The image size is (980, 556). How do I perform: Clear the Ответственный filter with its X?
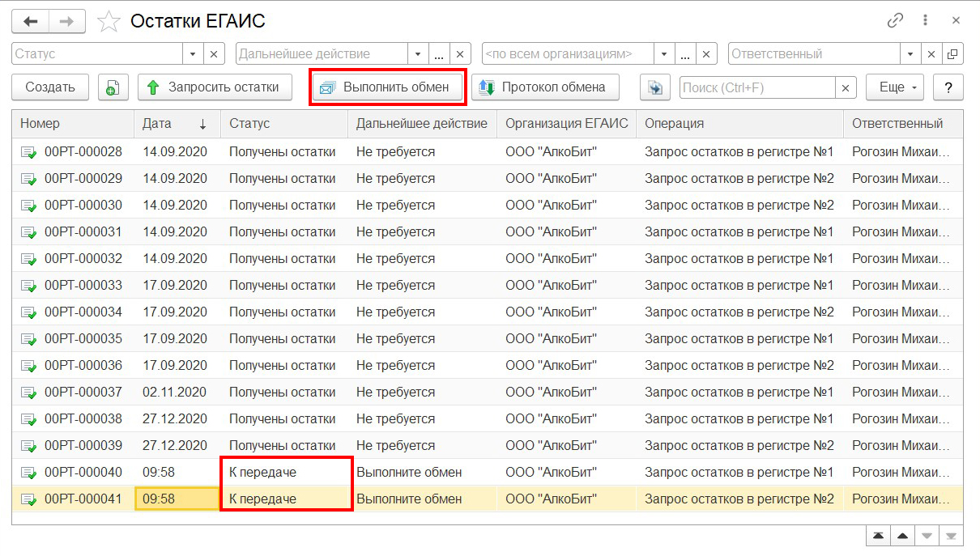point(932,54)
